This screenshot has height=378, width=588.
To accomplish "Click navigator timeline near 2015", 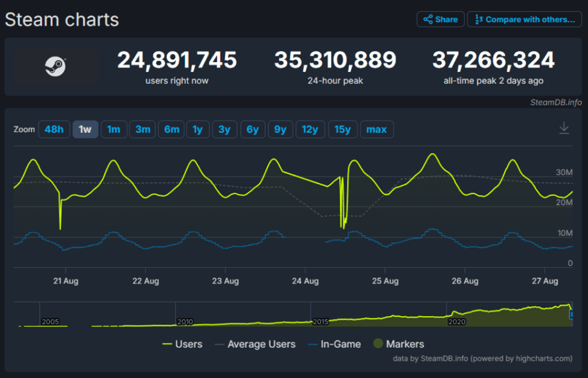I will 320,322.
